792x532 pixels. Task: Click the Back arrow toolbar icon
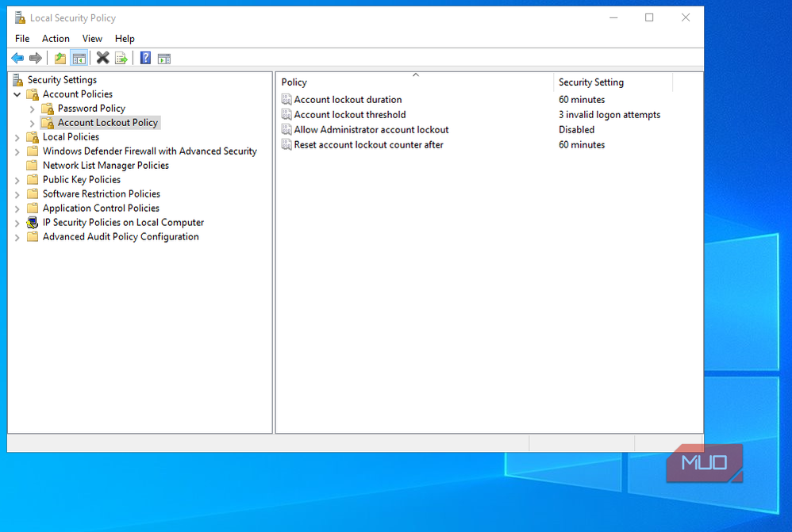17,59
